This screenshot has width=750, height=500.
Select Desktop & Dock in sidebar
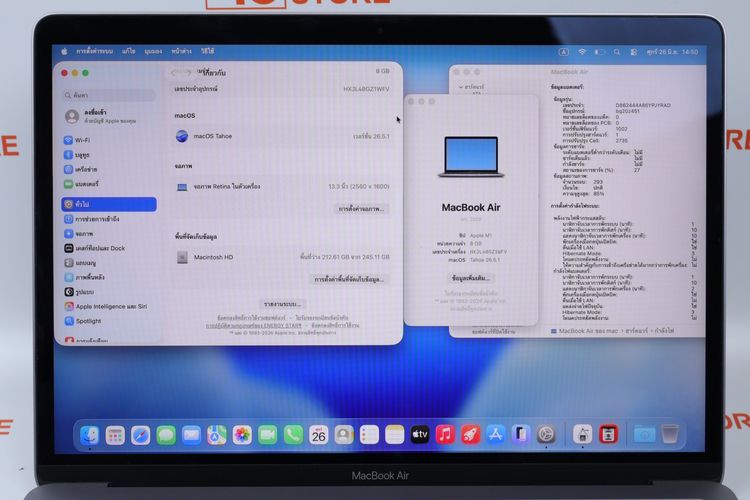tap(109, 248)
